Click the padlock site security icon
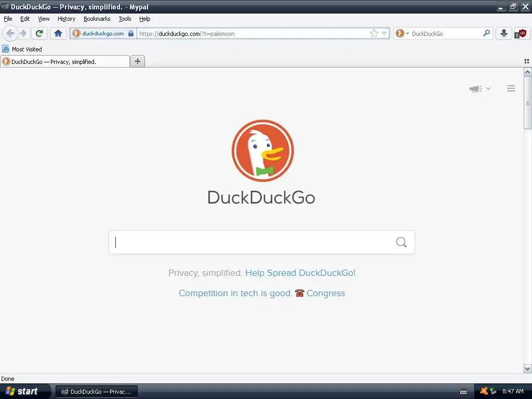The image size is (532, 399). click(x=130, y=33)
